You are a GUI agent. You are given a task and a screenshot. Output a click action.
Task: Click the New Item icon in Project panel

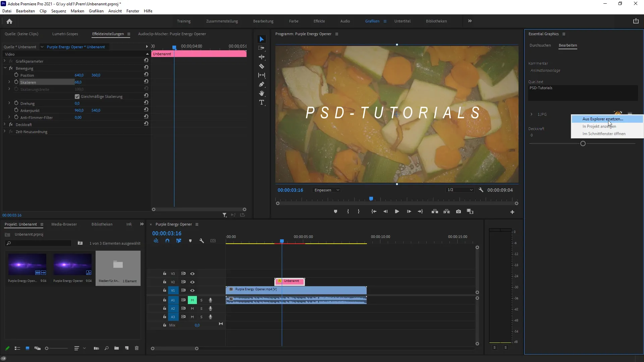click(127, 348)
